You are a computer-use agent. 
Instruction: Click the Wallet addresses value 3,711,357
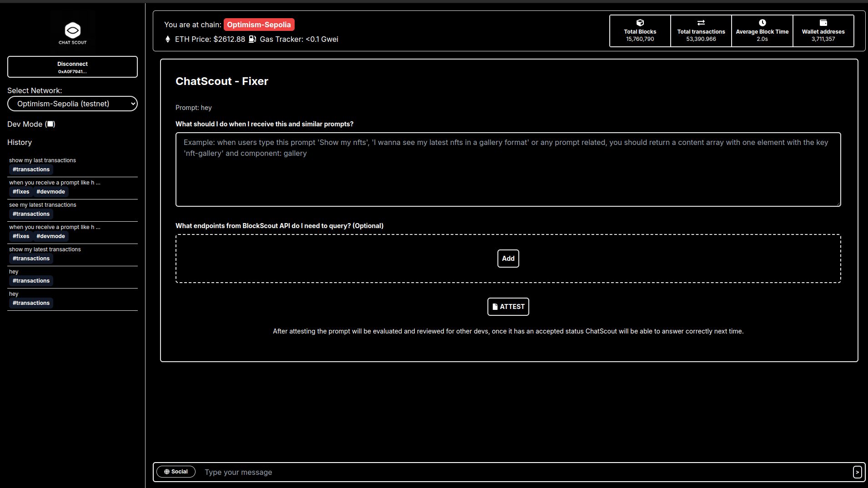(823, 39)
